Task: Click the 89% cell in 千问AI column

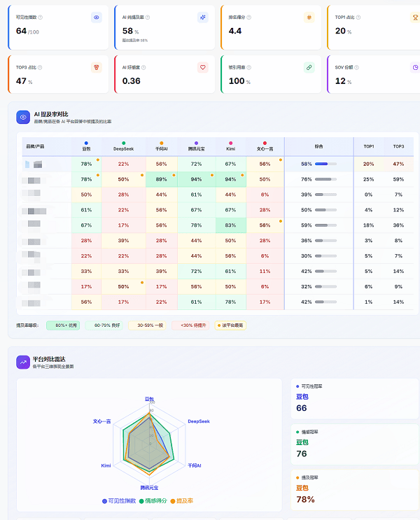Action: tap(162, 179)
